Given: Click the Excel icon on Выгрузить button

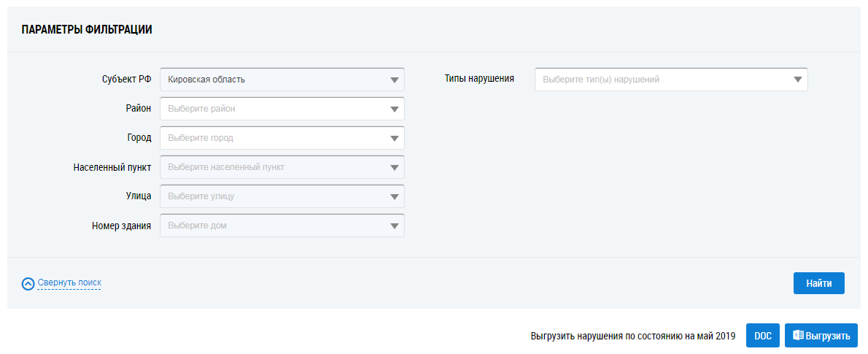Looking at the screenshot, I should click(x=799, y=336).
